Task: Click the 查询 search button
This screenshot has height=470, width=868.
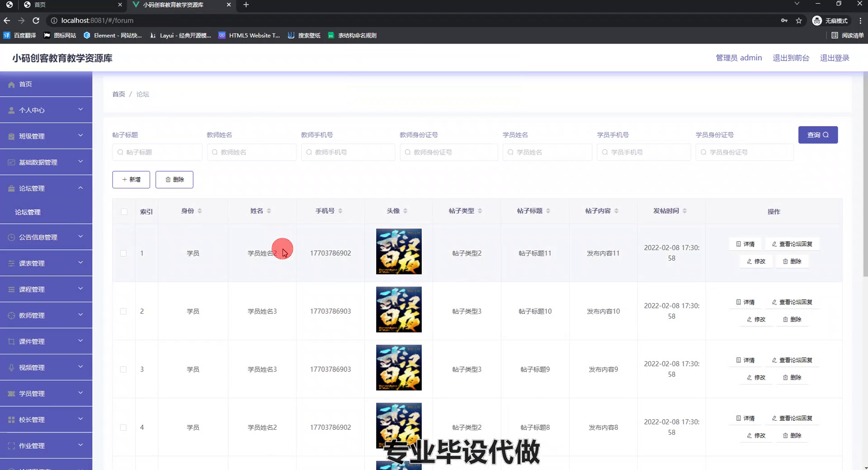Action: [x=818, y=135]
